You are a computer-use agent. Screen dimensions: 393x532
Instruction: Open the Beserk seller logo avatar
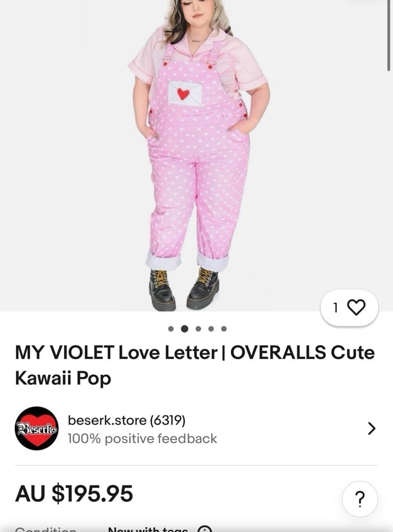[37, 428]
